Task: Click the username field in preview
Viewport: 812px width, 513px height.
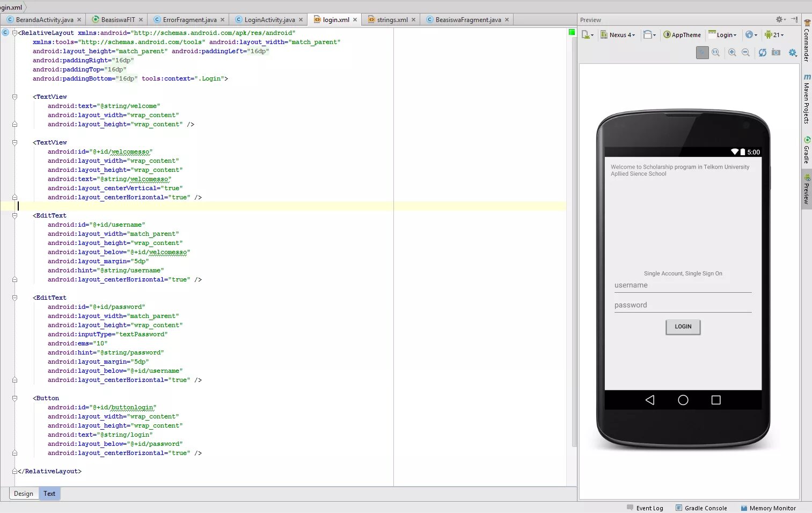Action: pos(683,286)
